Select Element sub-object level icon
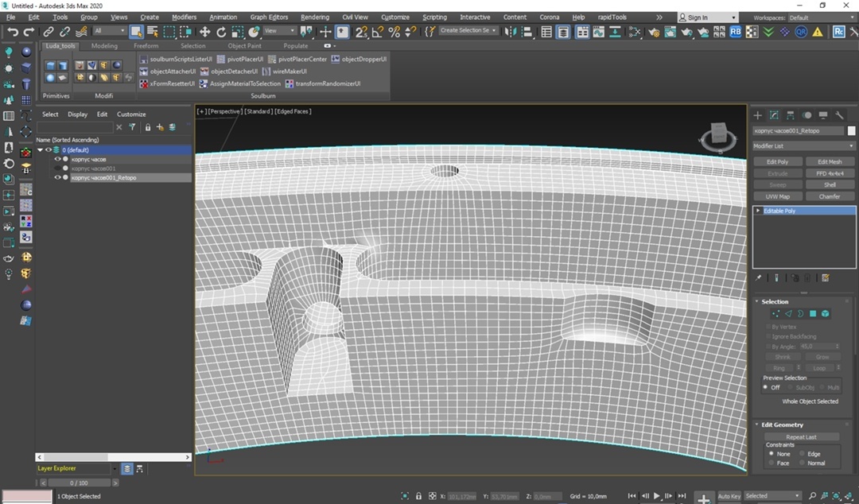Viewport: 859px width, 504px height. (826, 313)
